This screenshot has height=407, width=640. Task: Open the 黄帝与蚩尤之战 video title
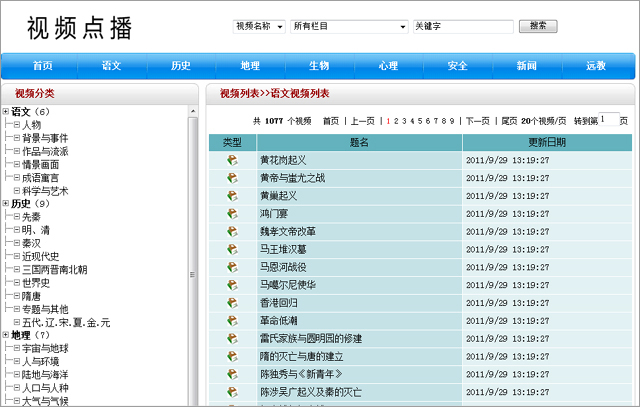[292, 178]
